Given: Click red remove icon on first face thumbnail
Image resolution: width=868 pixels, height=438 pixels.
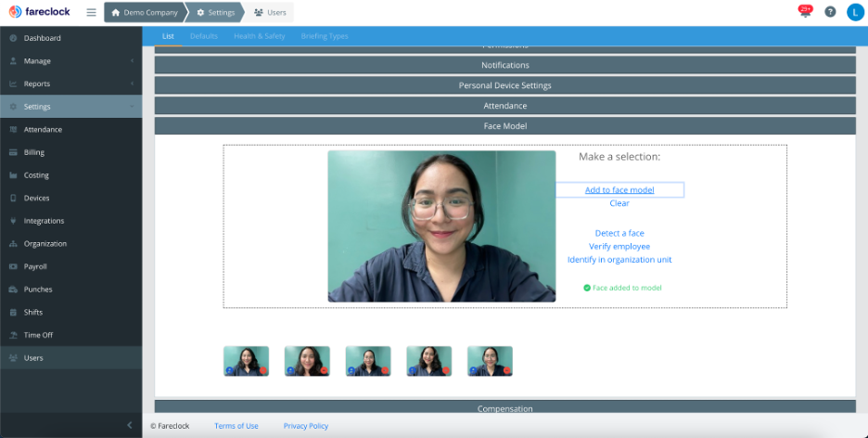Looking at the screenshot, I should tap(263, 370).
